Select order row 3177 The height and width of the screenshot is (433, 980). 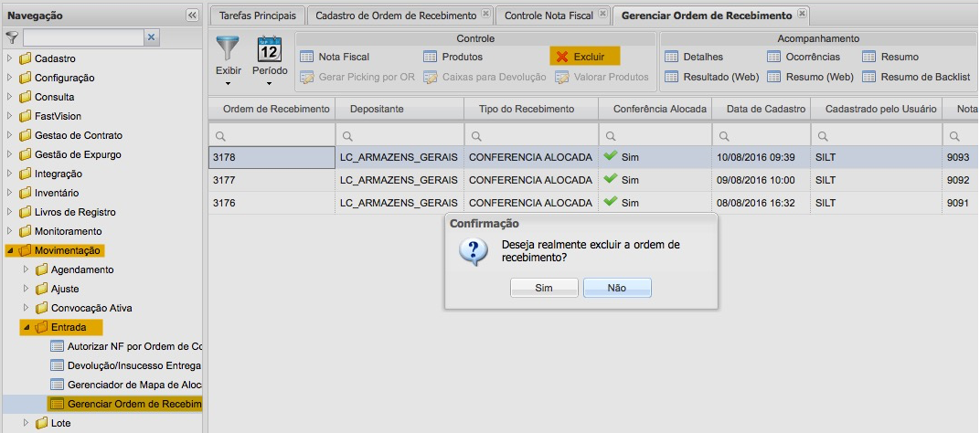click(593, 180)
